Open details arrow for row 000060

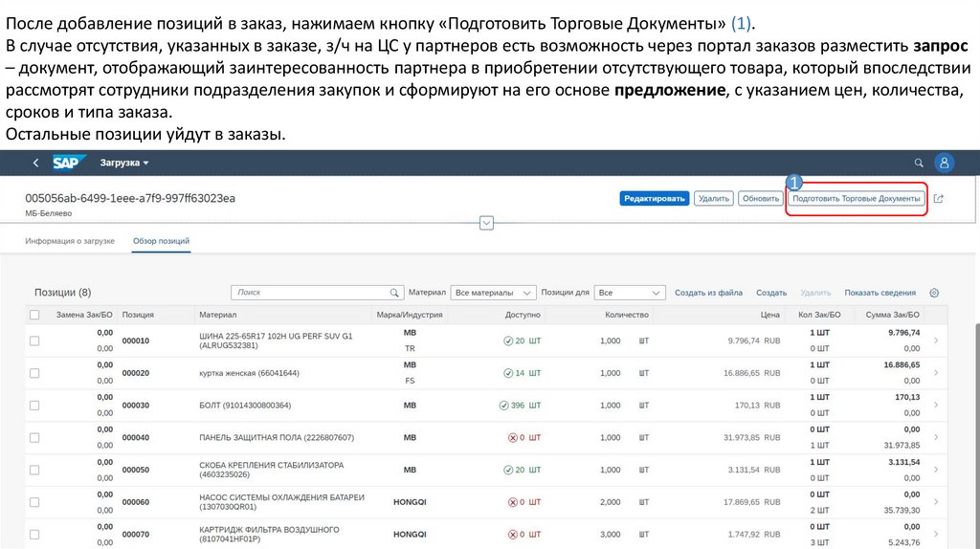pyautogui.click(x=936, y=501)
